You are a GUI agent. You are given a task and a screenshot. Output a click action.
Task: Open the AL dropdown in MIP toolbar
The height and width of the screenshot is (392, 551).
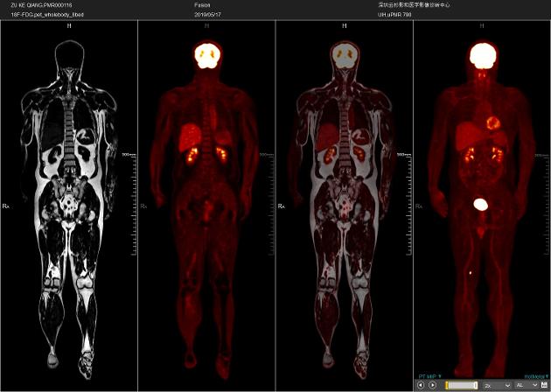tap(523, 384)
